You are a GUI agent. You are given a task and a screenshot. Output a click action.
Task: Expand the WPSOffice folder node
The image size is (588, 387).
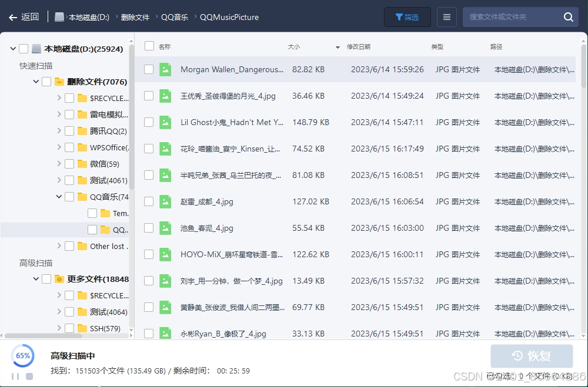tap(59, 147)
